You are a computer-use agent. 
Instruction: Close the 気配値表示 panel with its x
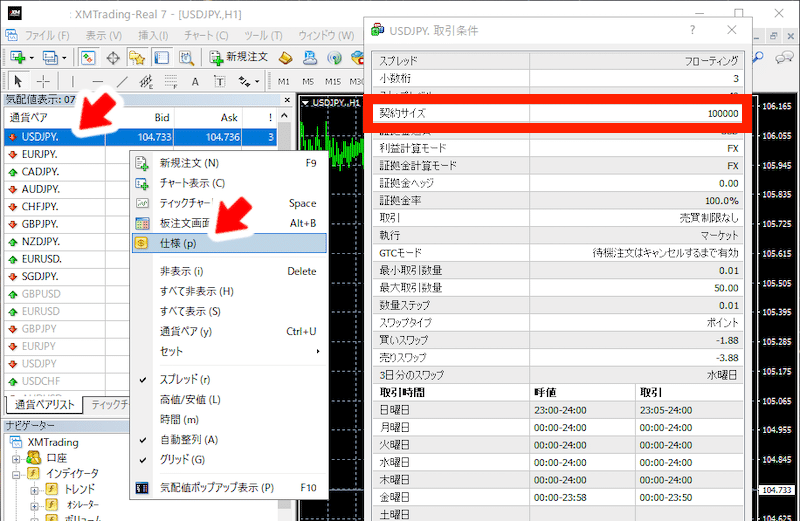coord(287,100)
